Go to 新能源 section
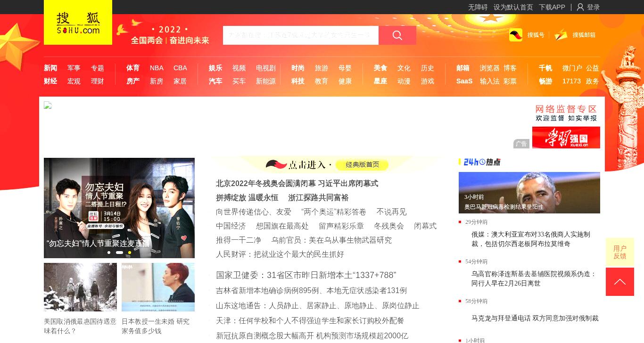Image resolution: width=644 pixels, height=343 pixels. coord(266,81)
